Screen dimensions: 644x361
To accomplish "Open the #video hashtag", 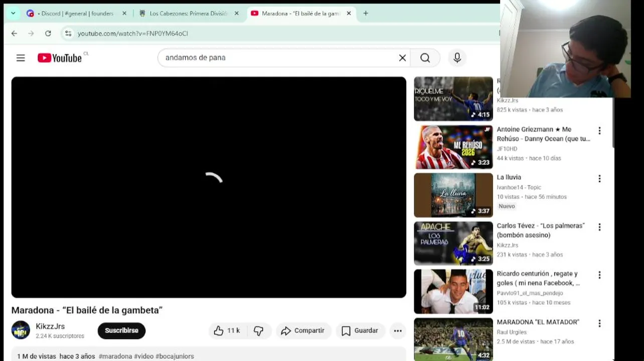I will [x=144, y=356].
